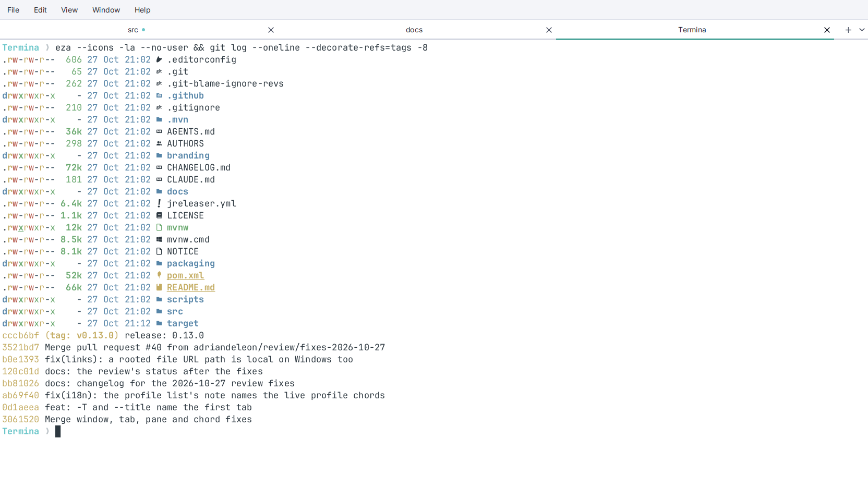The height and width of the screenshot is (488, 868).
Task: Click the book icon beside README.md
Action: (x=159, y=287)
